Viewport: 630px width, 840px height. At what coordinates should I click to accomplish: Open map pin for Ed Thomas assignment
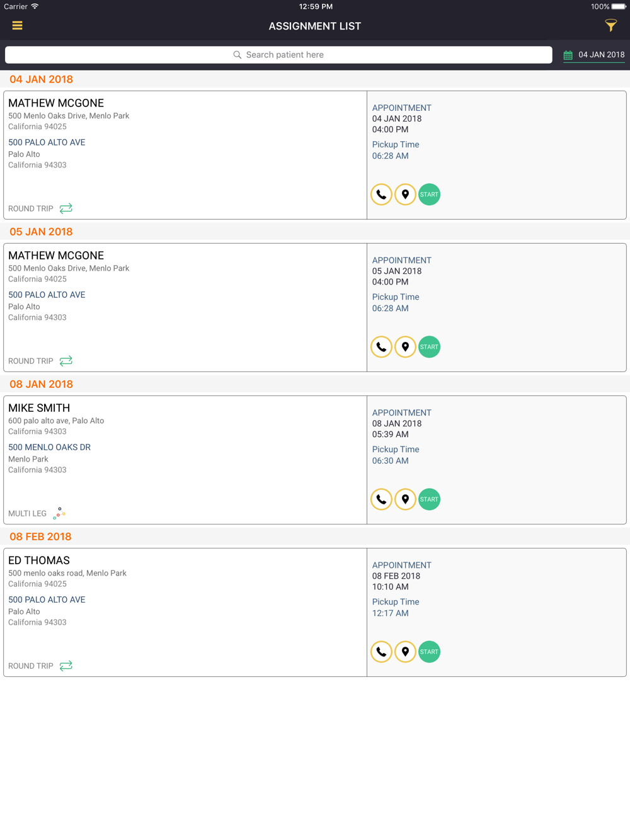click(x=405, y=652)
